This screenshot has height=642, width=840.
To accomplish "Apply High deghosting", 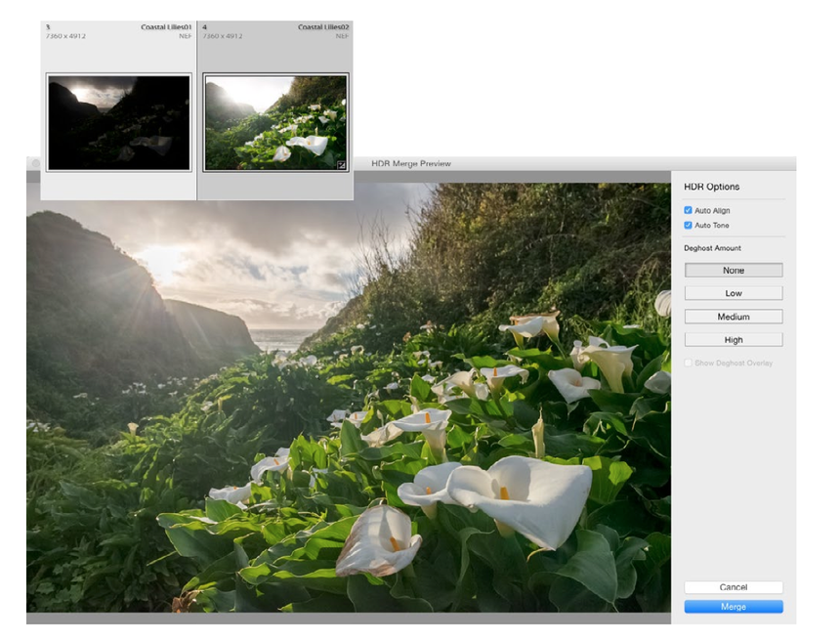I will (x=734, y=339).
